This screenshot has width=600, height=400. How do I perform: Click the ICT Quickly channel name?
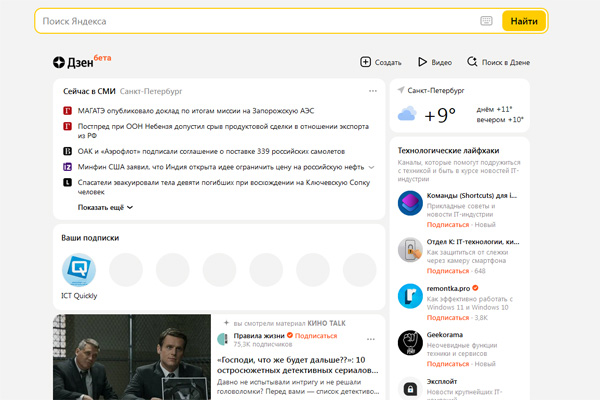(79, 296)
